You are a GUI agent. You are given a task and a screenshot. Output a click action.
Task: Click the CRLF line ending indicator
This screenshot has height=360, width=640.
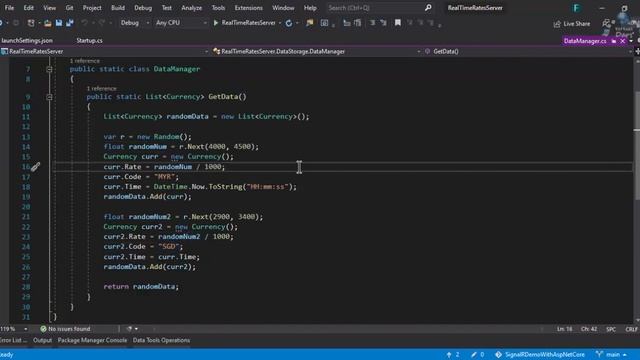coord(631,329)
